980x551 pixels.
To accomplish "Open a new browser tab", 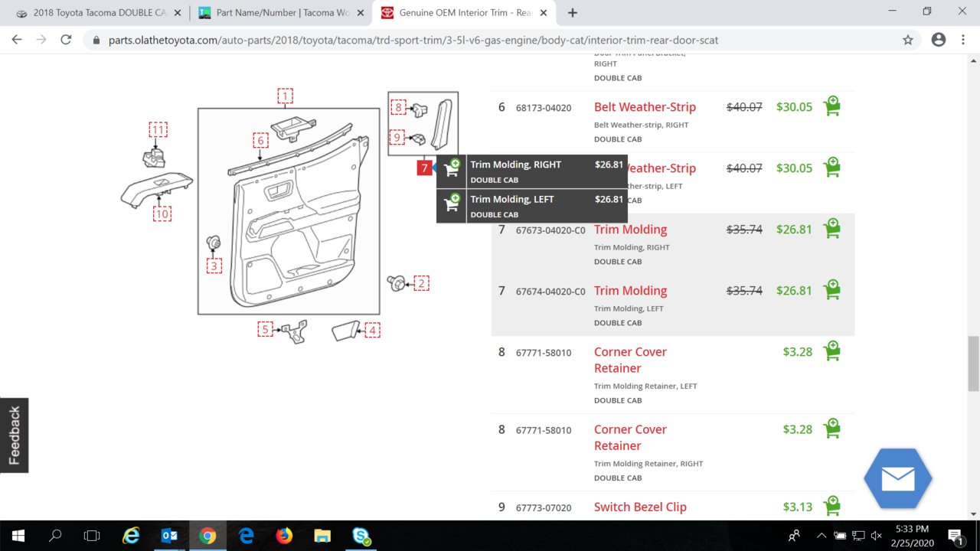I will tap(572, 13).
